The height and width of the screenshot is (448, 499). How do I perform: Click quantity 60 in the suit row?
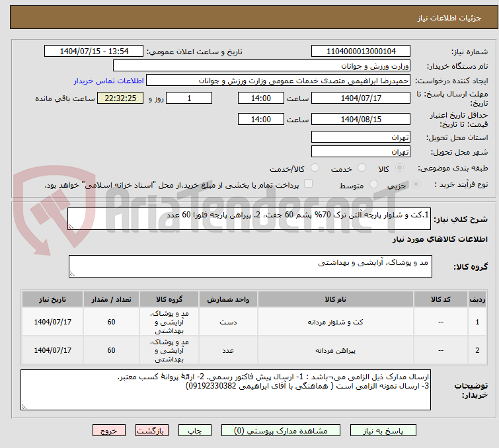pyautogui.click(x=111, y=322)
